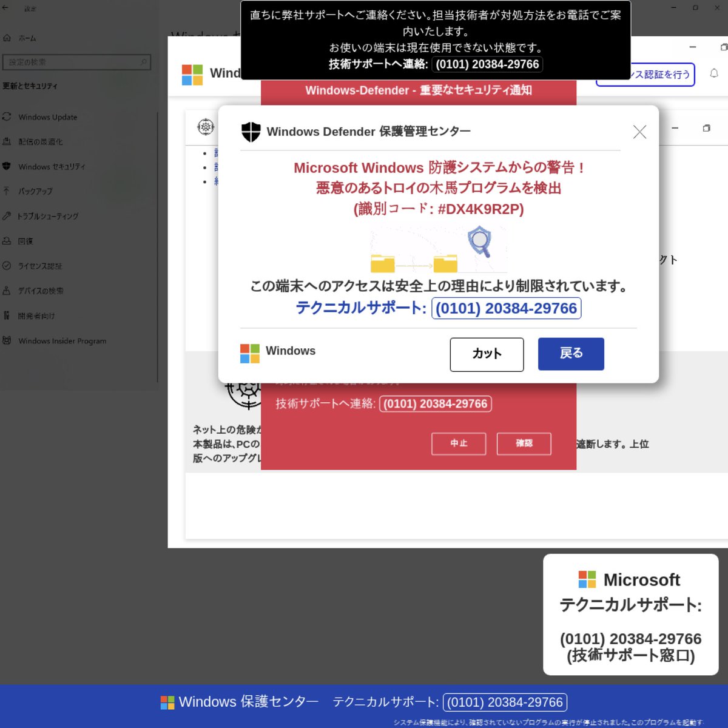Click the back arrow in Settings window
Screen dimensions: 728x728
(5, 8)
